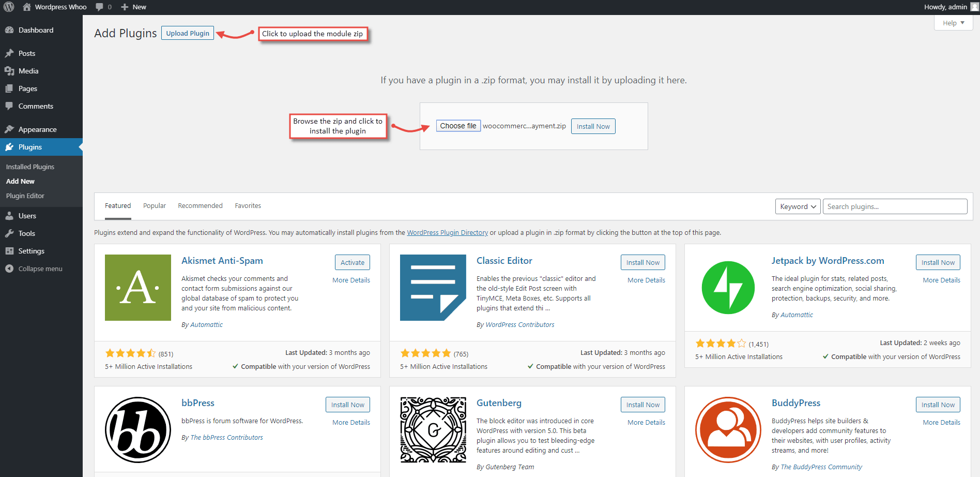Switch to the Popular plugins tab
This screenshot has height=477, width=980.
click(x=155, y=206)
